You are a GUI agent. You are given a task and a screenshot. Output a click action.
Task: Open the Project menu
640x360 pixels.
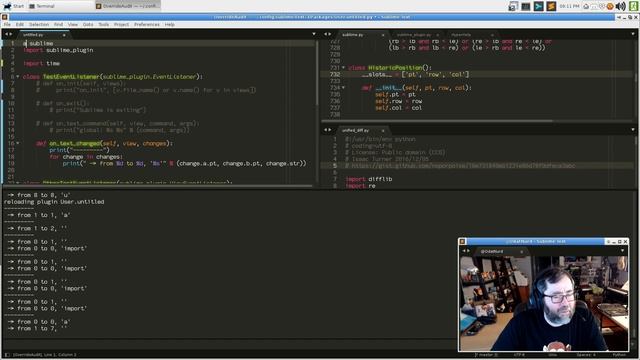[x=121, y=24]
